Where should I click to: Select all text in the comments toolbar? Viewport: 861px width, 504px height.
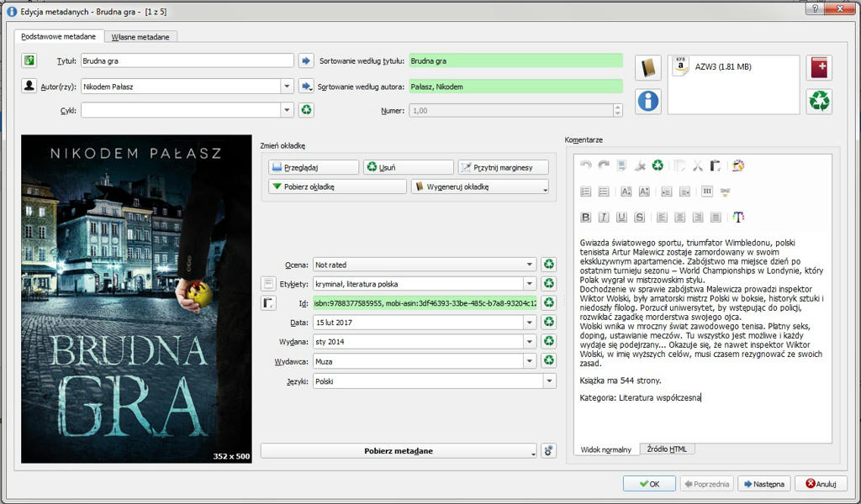point(621,165)
